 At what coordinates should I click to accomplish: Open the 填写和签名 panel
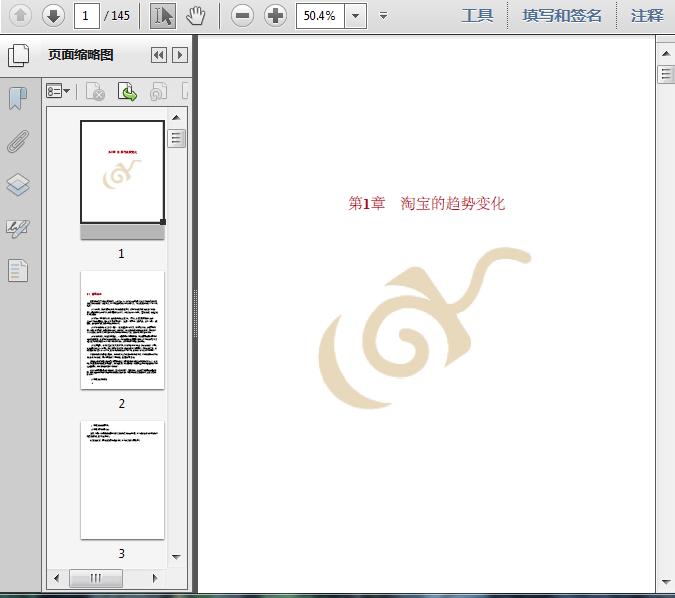(562, 16)
